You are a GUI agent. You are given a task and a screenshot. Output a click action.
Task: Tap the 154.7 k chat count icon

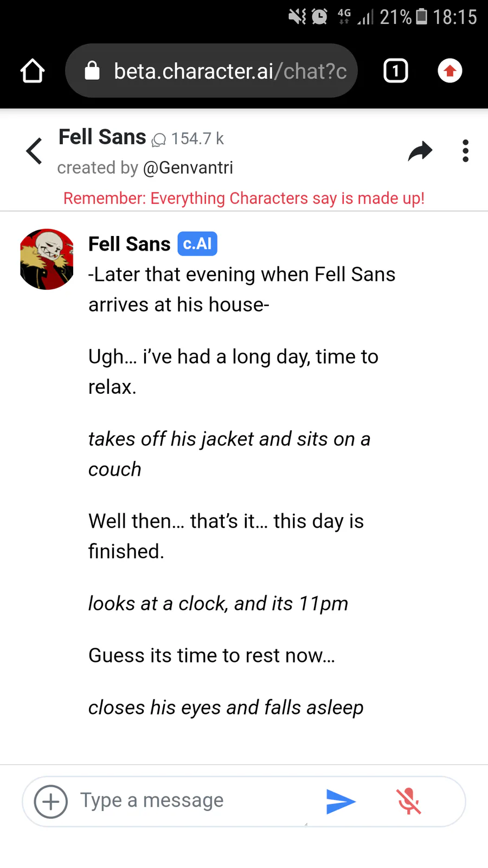click(x=159, y=140)
